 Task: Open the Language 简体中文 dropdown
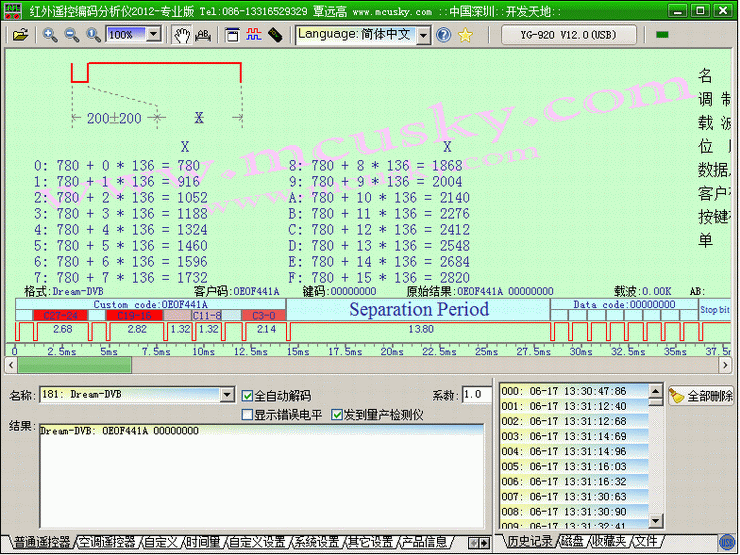point(423,35)
